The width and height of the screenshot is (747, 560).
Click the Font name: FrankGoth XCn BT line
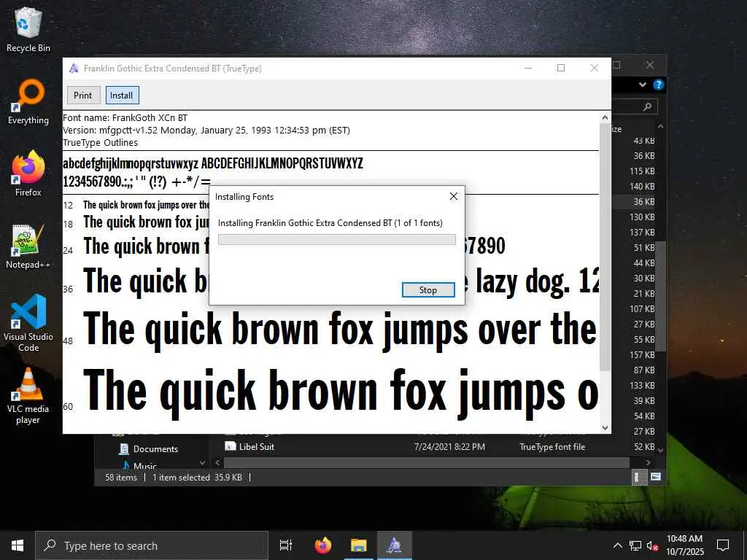click(125, 117)
